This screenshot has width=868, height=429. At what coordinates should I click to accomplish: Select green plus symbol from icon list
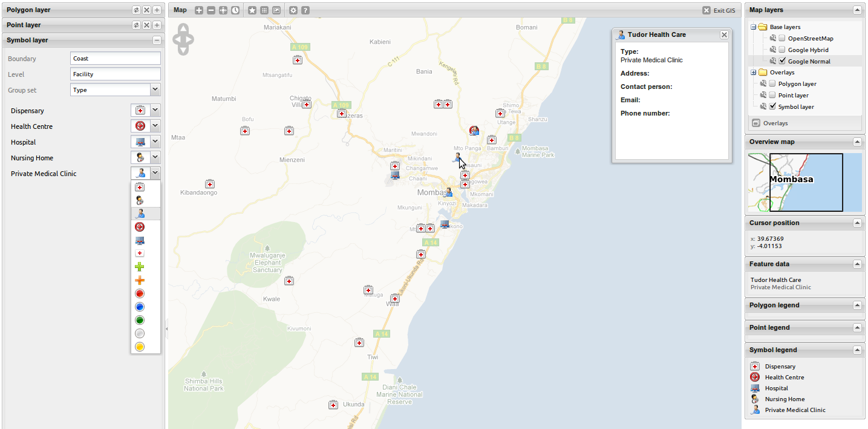click(140, 267)
